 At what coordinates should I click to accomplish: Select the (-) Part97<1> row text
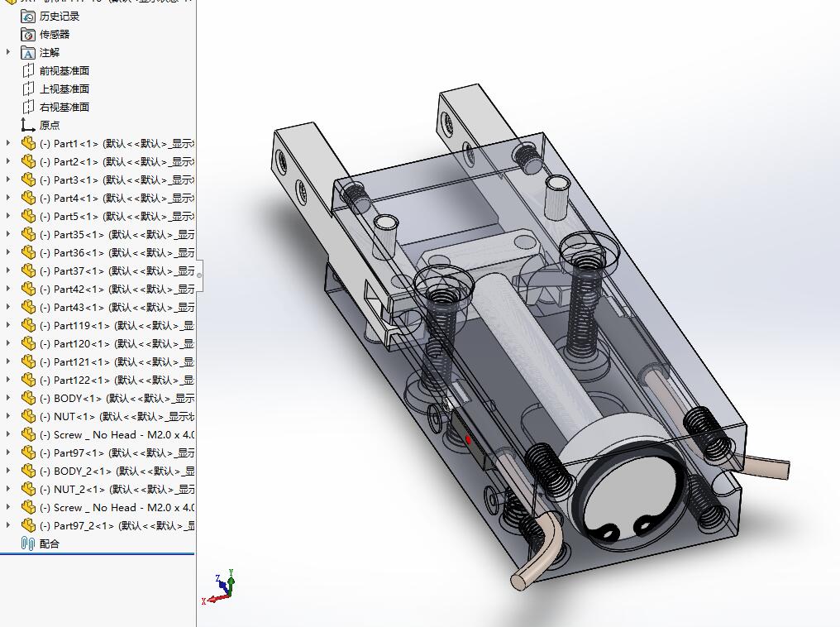pos(117,453)
